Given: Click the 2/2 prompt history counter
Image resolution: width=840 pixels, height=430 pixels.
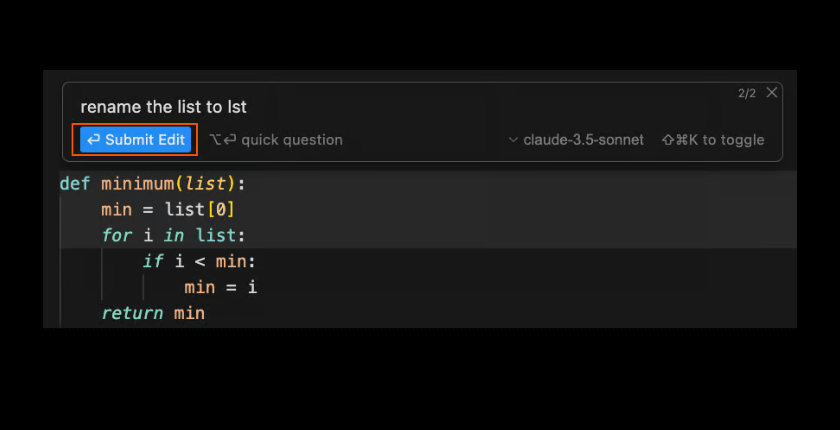Looking at the screenshot, I should 747,94.
